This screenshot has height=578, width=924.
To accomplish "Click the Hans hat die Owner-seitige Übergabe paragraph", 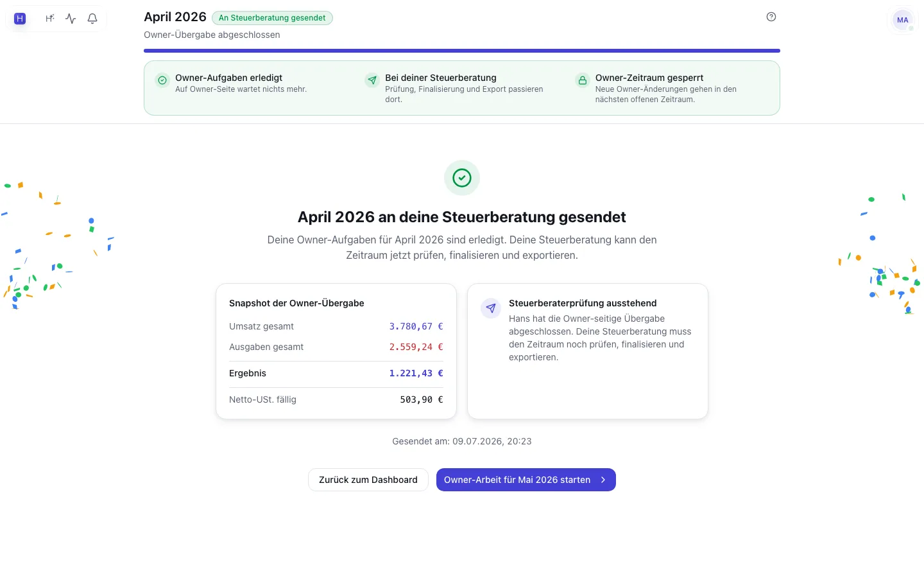I will pyautogui.click(x=600, y=338).
